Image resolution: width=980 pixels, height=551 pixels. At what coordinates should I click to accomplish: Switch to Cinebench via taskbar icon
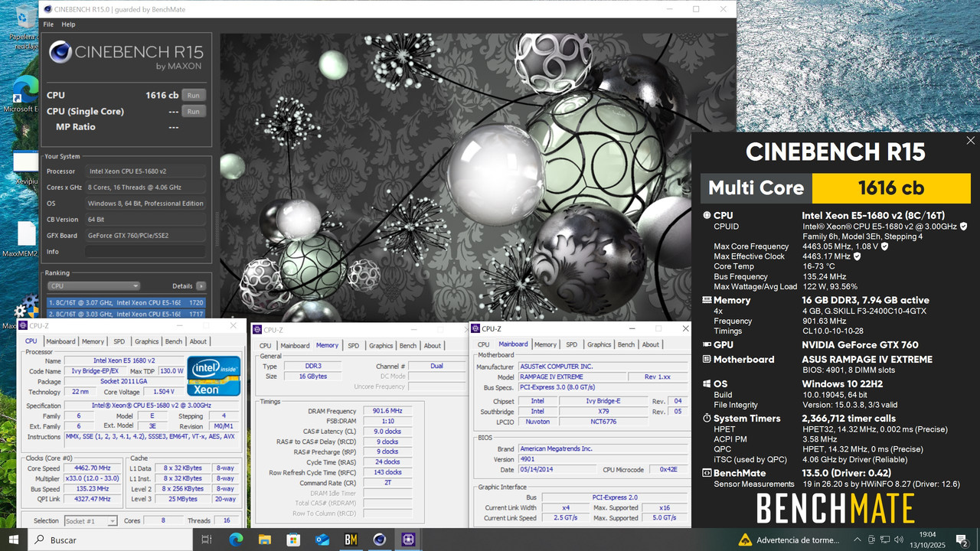click(x=380, y=540)
